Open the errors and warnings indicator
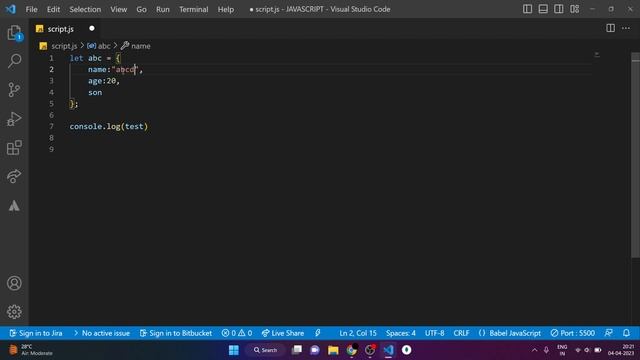 (x=237, y=333)
